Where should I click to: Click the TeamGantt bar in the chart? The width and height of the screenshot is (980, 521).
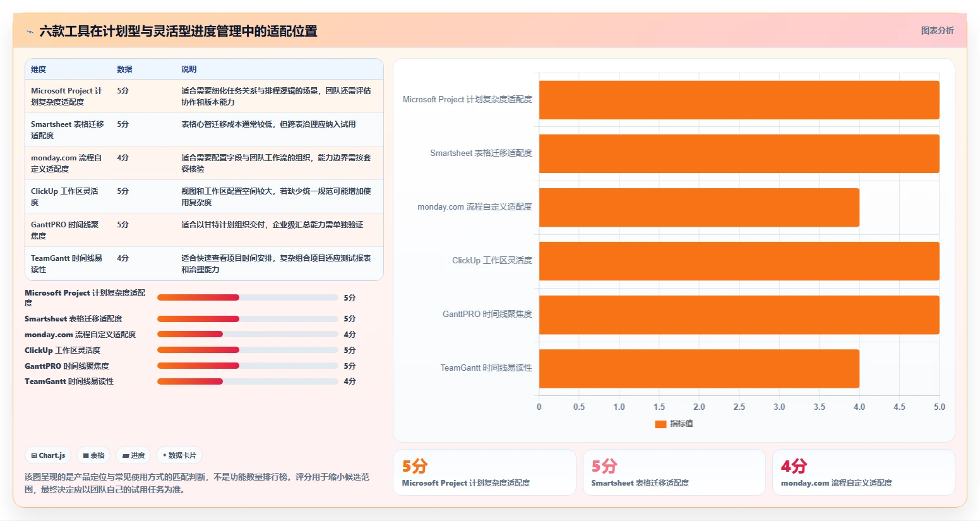(x=699, y=368)
